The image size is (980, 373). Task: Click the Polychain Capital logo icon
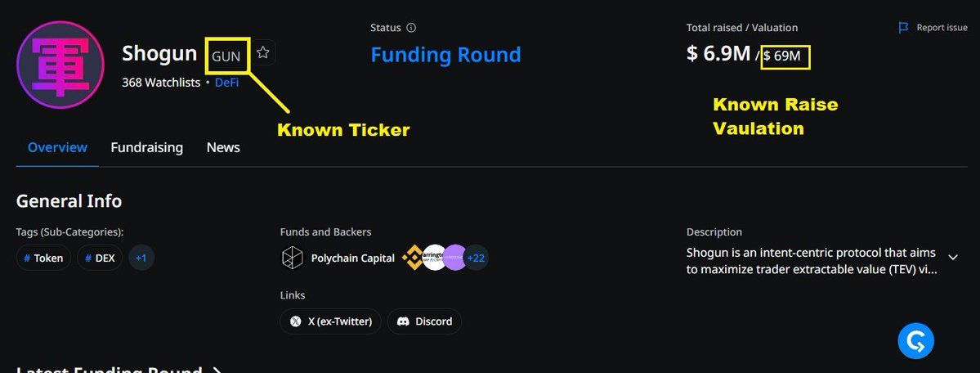click(293, 258)
